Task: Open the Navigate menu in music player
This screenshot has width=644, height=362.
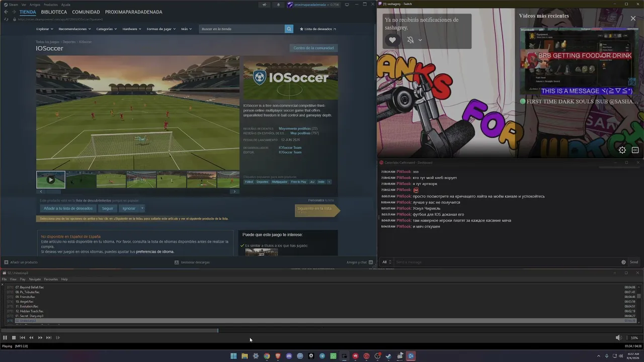Action: click(x=35, y=280)
